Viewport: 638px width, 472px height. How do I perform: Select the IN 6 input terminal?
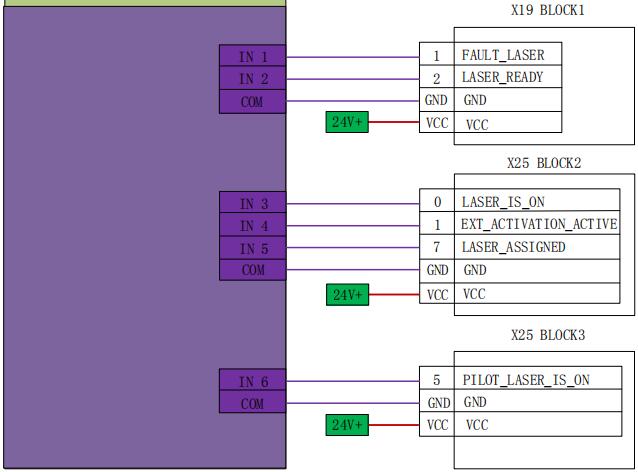pos(253,381)
